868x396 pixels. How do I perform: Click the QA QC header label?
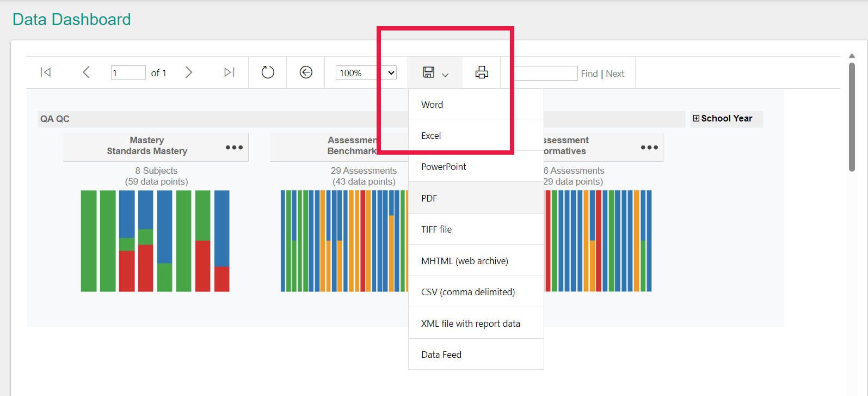click(55, 119)
